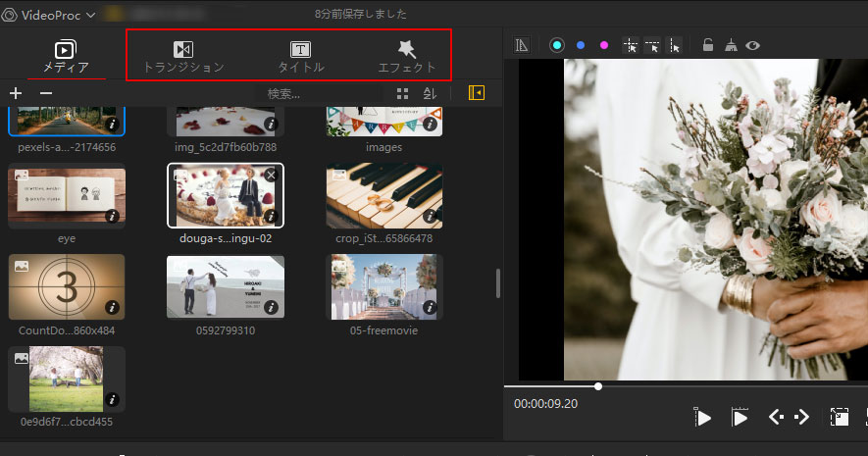Step forward one frame
868x456 pixels.
point(802,417)
